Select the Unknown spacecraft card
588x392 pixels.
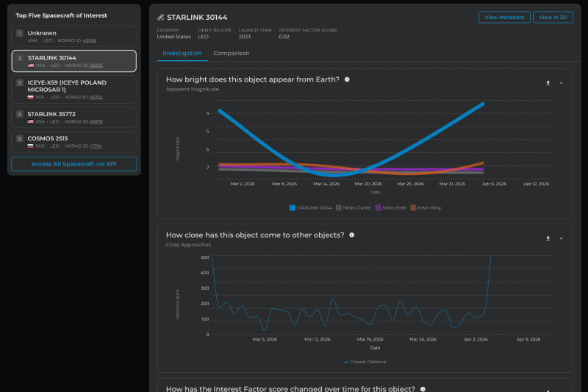click(x=74, y=36)
